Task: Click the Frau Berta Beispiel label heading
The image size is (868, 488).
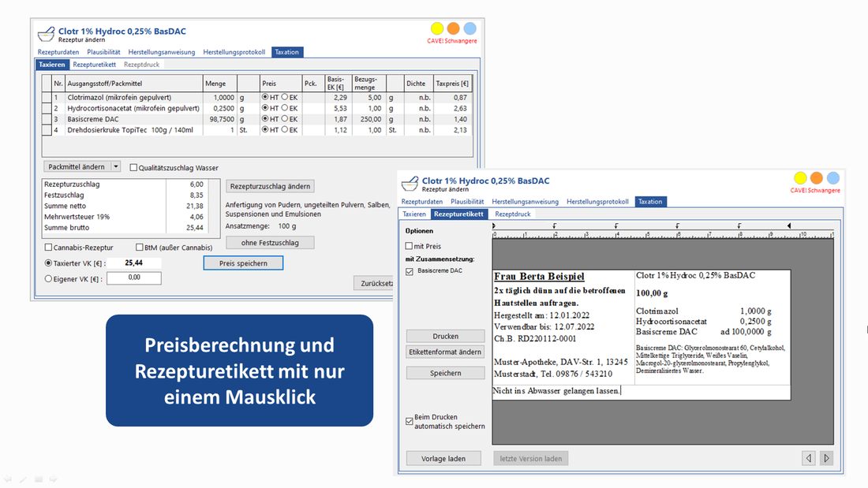Action: [539, 276]
